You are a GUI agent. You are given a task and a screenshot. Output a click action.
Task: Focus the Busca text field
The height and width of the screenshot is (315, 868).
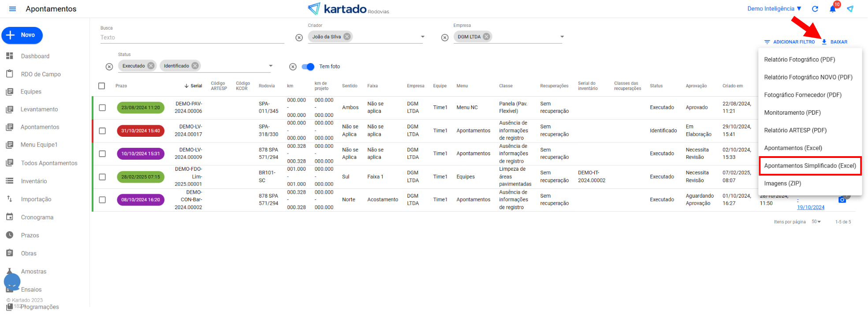[192, 37]
